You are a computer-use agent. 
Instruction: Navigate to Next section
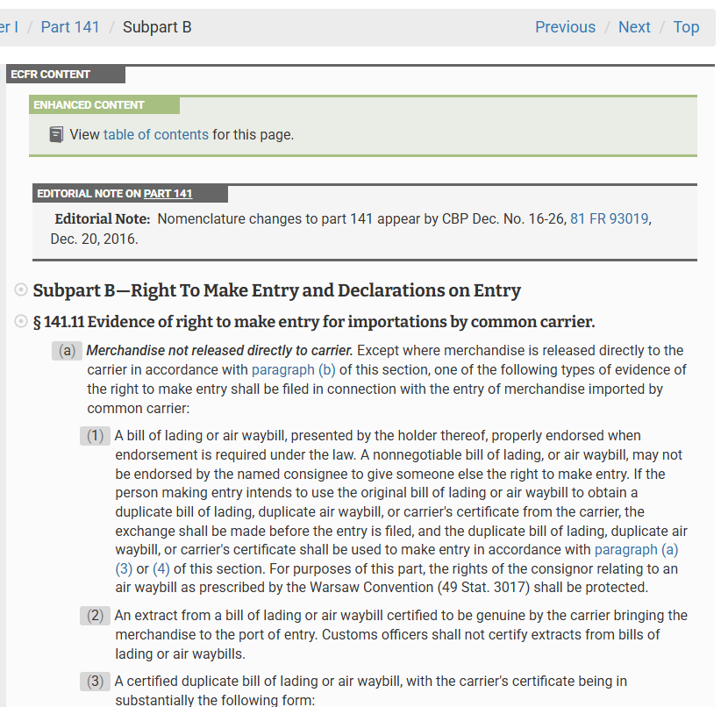634,27
